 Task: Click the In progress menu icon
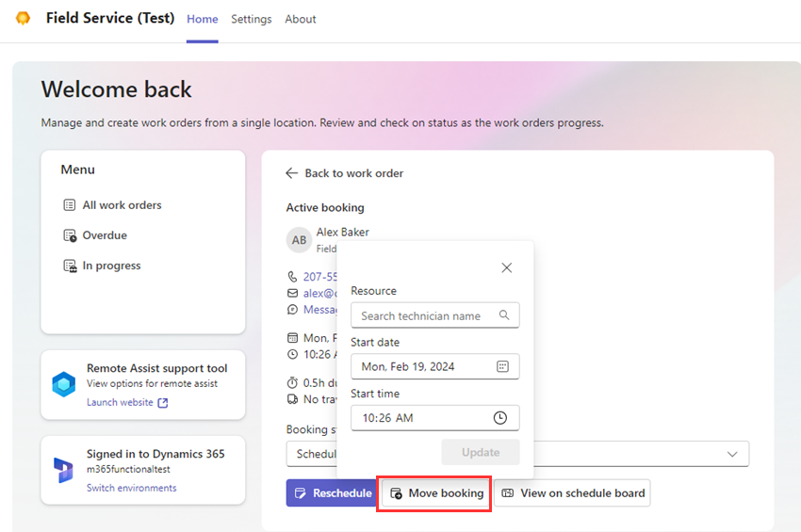(x=70, y=266)
